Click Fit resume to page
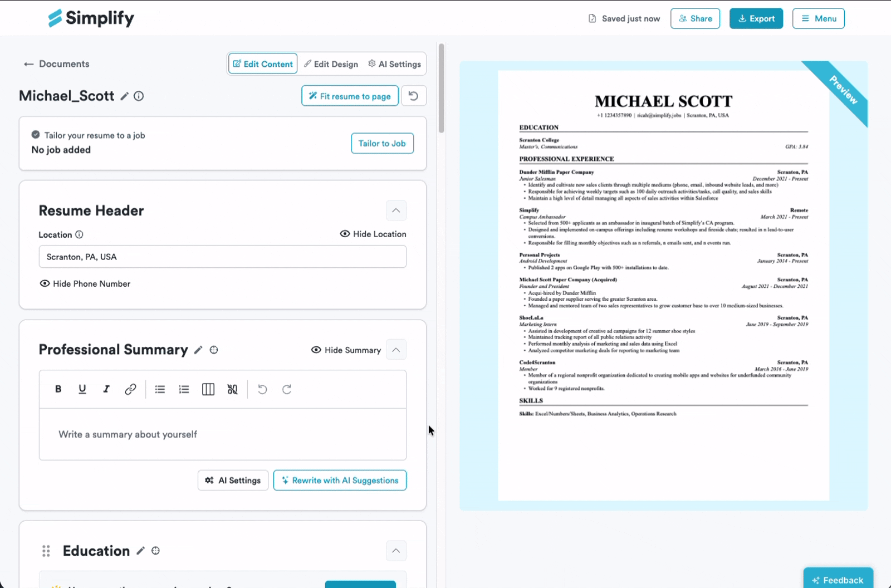 [350, 96]
